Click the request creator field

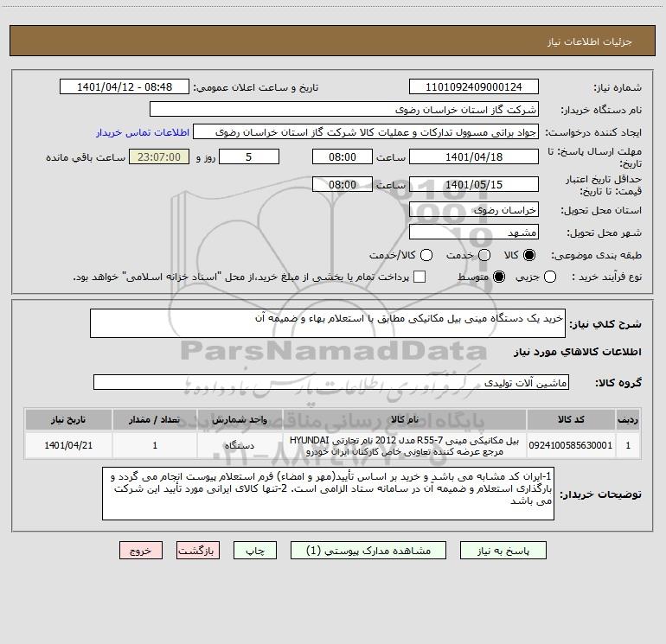pos(366,132)
